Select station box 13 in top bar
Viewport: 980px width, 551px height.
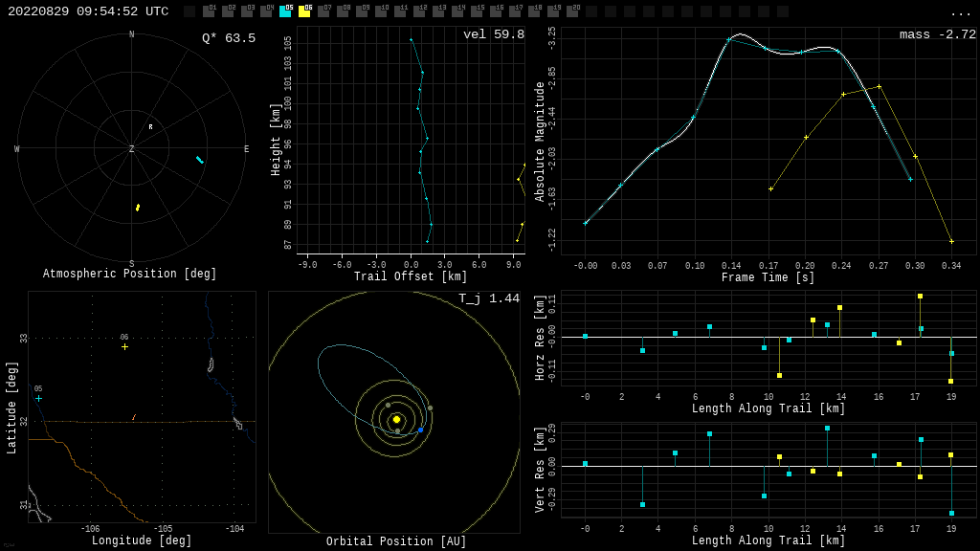point(438,11)
